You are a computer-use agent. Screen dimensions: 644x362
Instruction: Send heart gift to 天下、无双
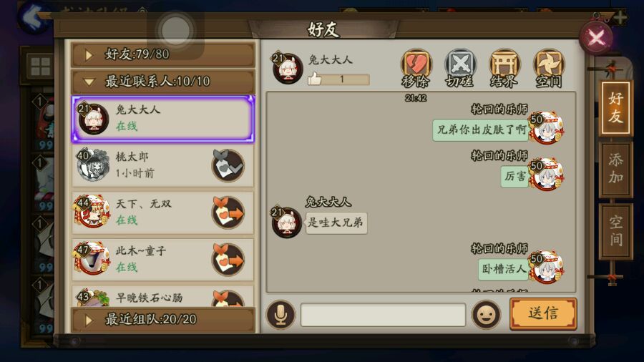228,212
